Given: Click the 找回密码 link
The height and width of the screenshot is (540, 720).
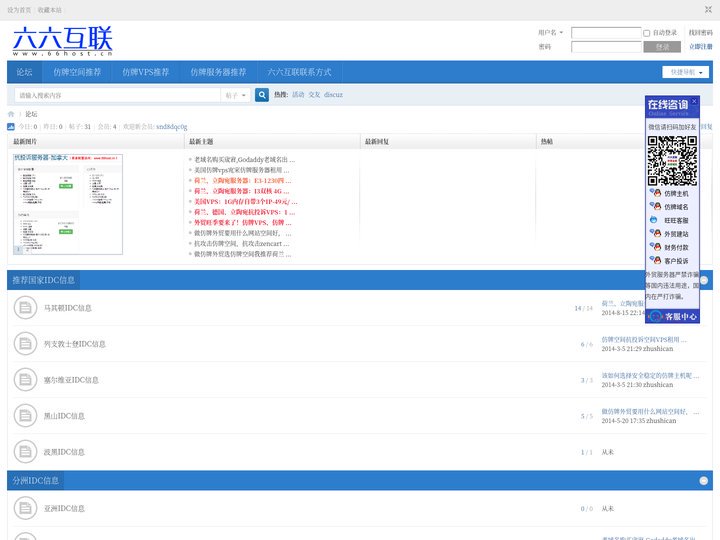Looking at the screenshot, I should click(x=700, y=33).
